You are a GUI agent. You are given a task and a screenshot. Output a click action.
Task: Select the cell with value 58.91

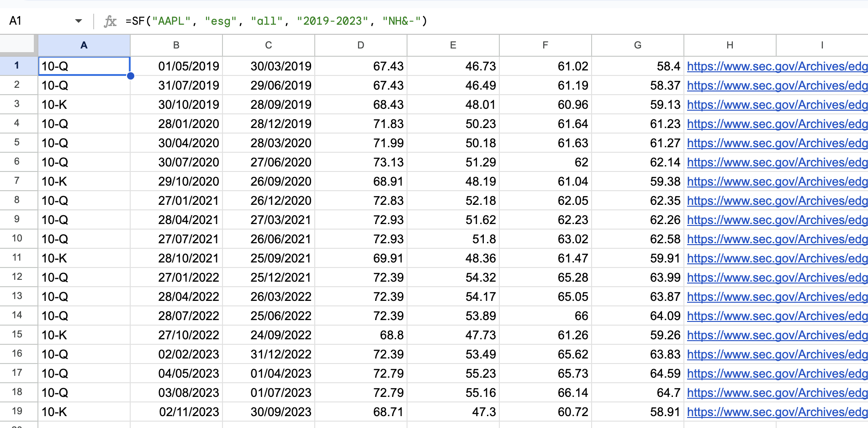(638, 412)
